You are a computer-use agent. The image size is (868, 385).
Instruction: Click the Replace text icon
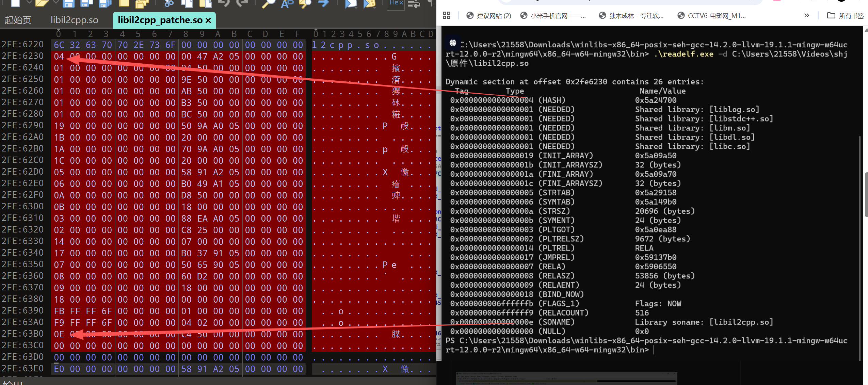[287, 3]
